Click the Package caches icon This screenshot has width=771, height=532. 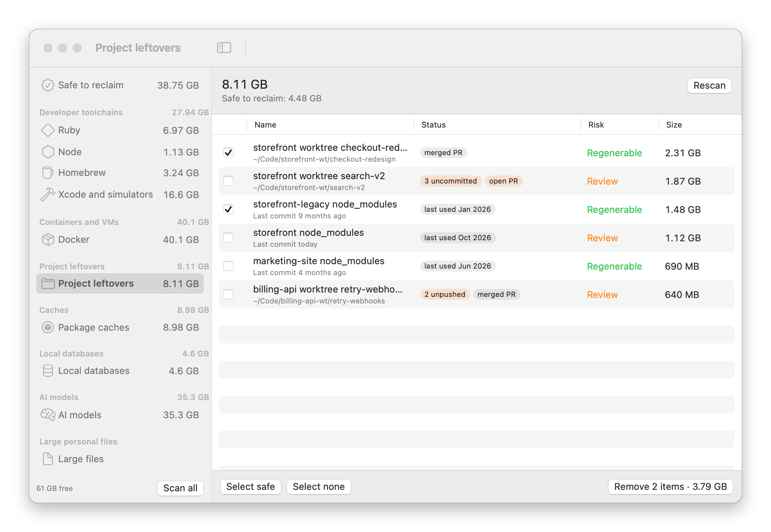[x=48, y=327]
